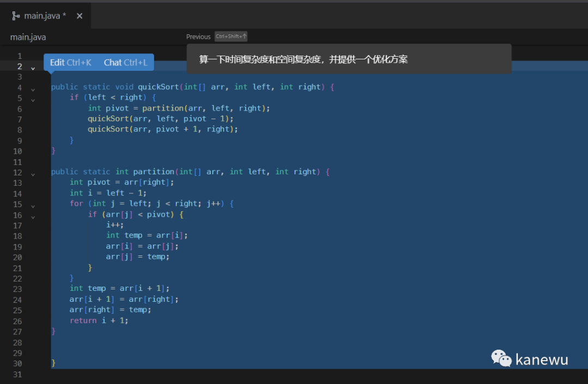This screenshot has width=588, height=384.
Task: Click the partition call on line 6
Action: click(x=163, y=108)
